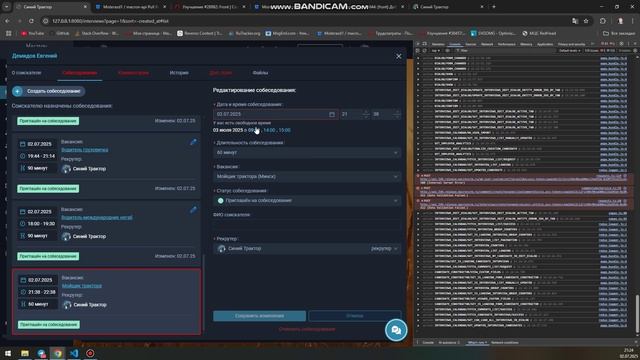
Task: Pick the 15:00 free time slot
Action: point(284,130)
